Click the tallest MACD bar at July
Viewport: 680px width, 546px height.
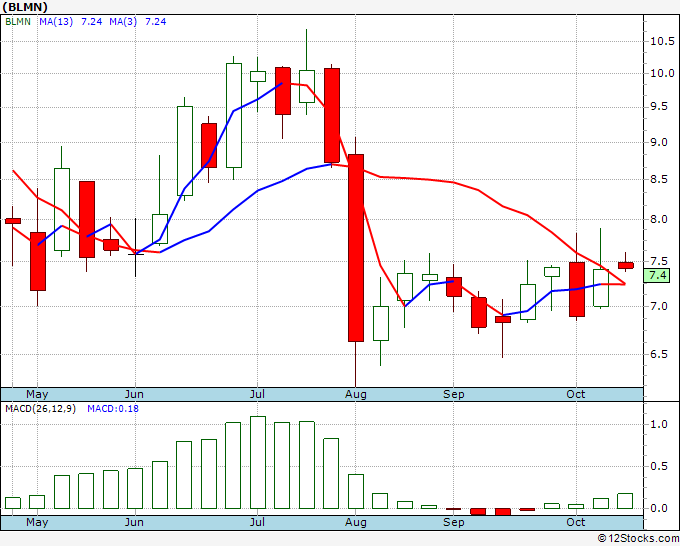pyautogui.click(x=258, y=462)
